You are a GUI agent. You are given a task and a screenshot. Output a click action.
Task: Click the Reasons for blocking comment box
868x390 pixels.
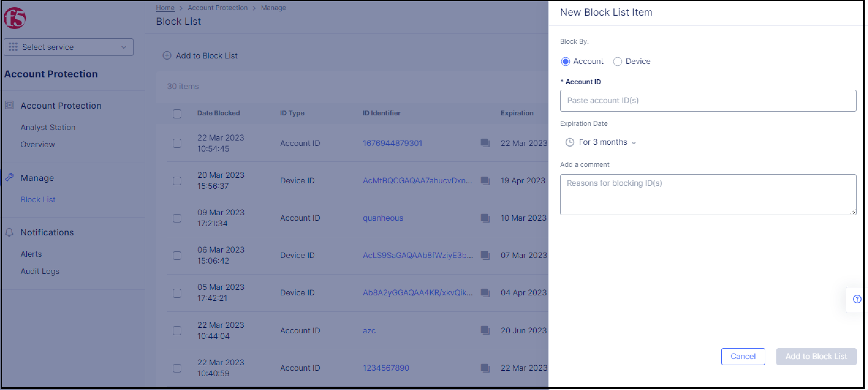pyautogui.click(x=708, y=195)
